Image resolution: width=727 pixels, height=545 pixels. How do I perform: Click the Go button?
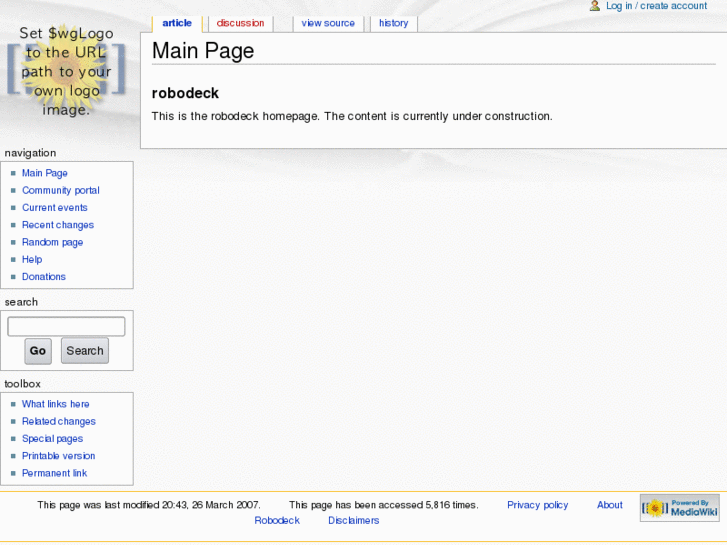[38, 351]
